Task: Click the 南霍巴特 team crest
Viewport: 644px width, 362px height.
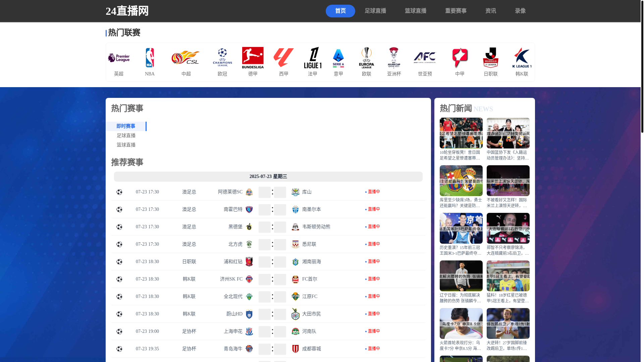Action: click(x=249, y=209)
